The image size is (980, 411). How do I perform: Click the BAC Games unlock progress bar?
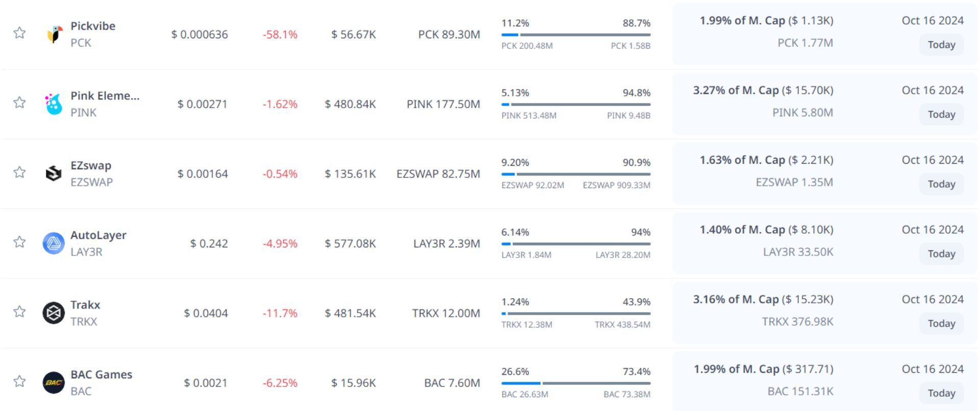[x=576, y=383]
